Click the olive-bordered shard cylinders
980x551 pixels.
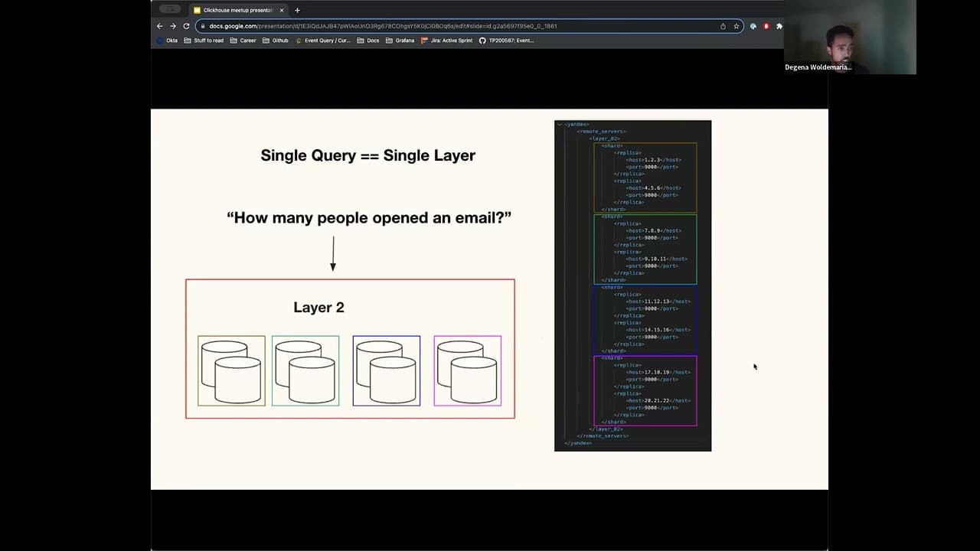(231, 370)
